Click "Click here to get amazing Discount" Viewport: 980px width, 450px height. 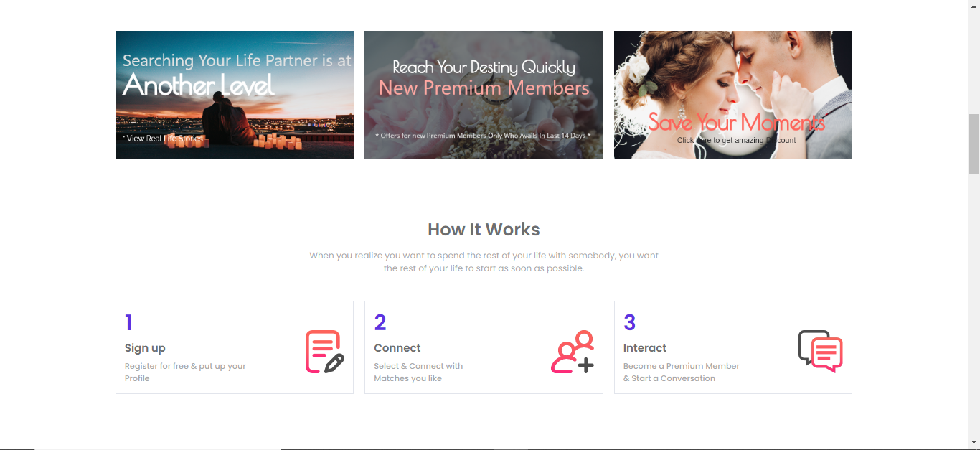click(736, 141)
